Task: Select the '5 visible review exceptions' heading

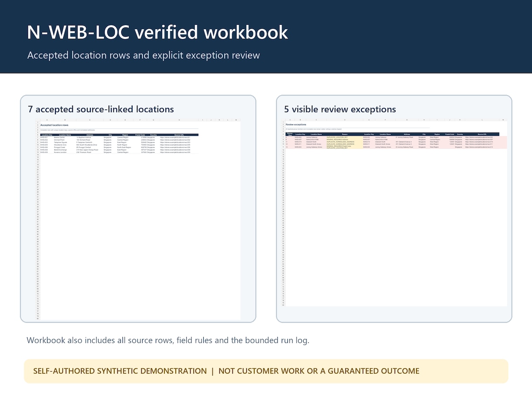Action: pyautogui.click(x=340, y=109)
